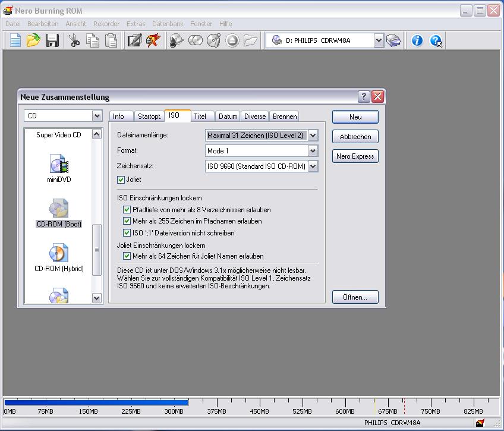Open the Zeichensatz combo box
This screenshot has height=431, width=504.
[x=313, y=166]
